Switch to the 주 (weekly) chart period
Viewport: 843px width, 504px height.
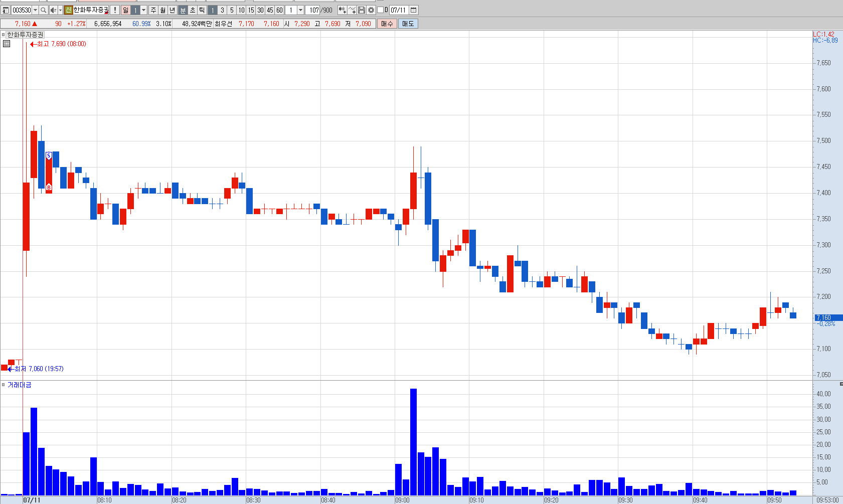[153, 10]
